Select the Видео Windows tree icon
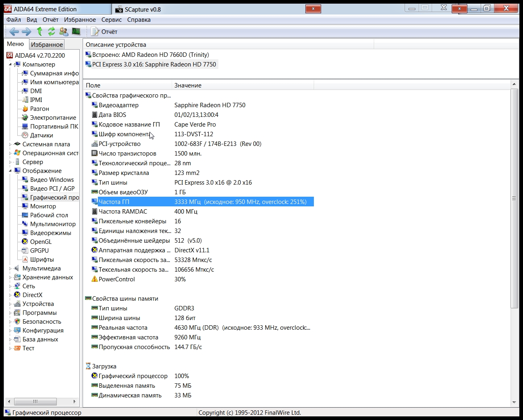The width and height of the screenshot is (523, 420). click(x=25, y=179)
